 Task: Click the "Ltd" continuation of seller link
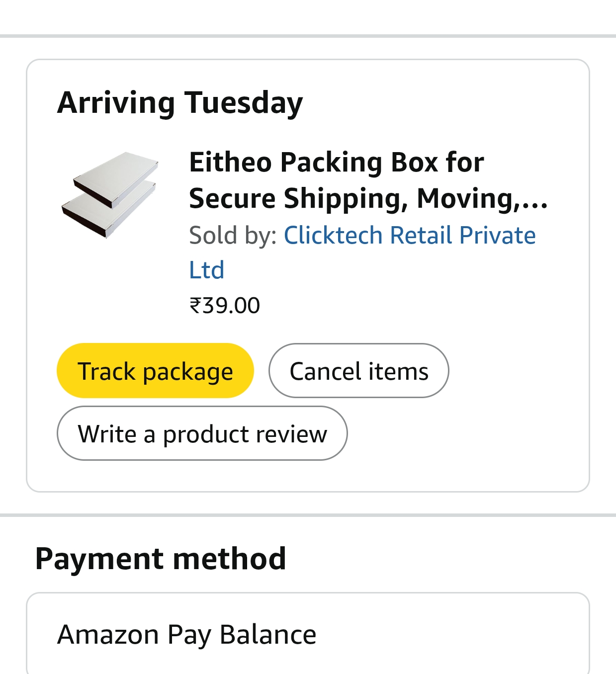[x=206, y=270]
